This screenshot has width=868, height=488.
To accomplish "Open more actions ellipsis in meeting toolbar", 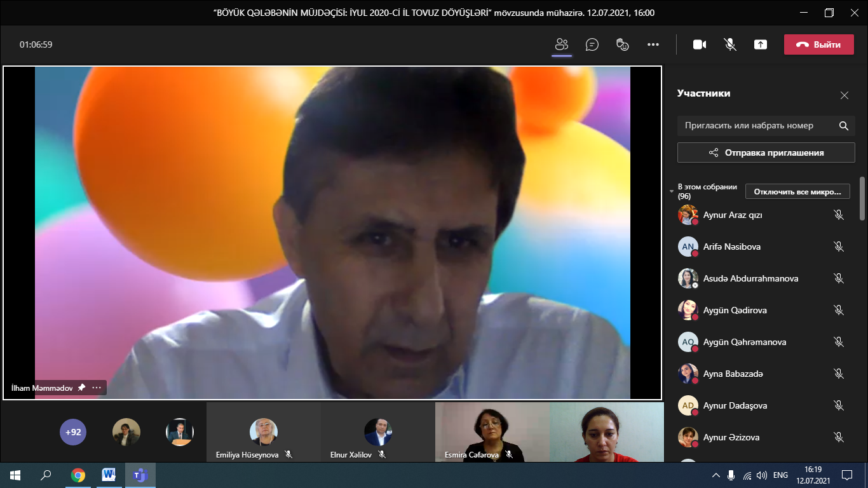I will 653,44.
